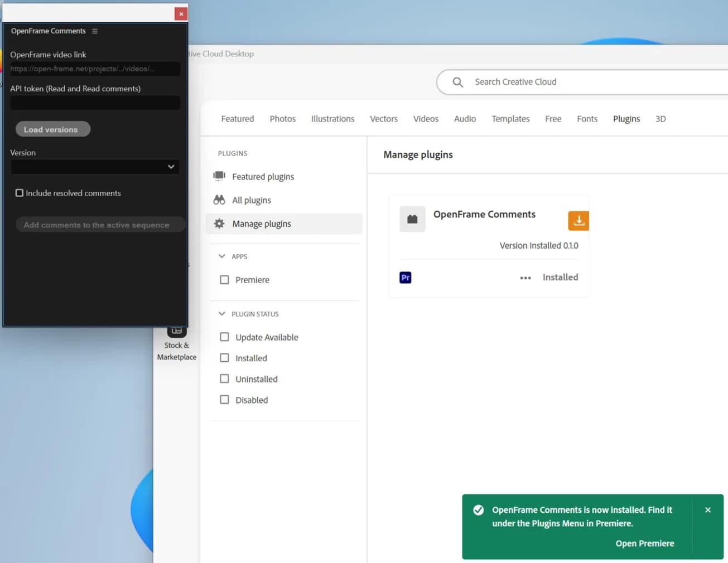Select the Free tab

553,119
